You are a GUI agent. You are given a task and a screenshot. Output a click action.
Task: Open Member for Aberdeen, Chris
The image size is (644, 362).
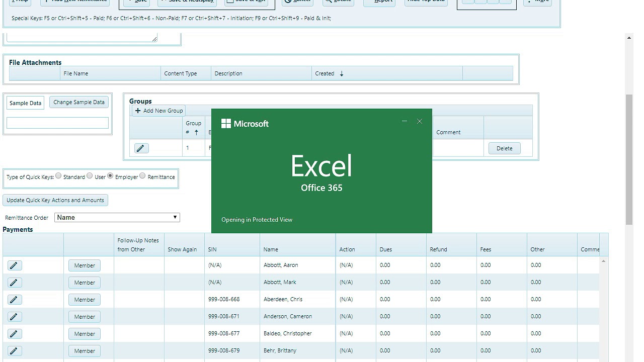(85, 300)
